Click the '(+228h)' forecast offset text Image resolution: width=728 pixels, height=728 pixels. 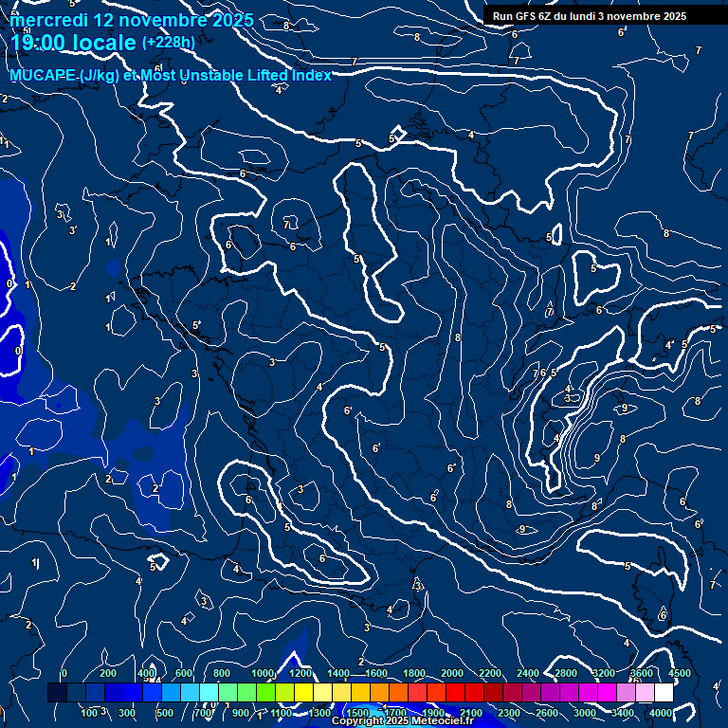click(168, 43)
